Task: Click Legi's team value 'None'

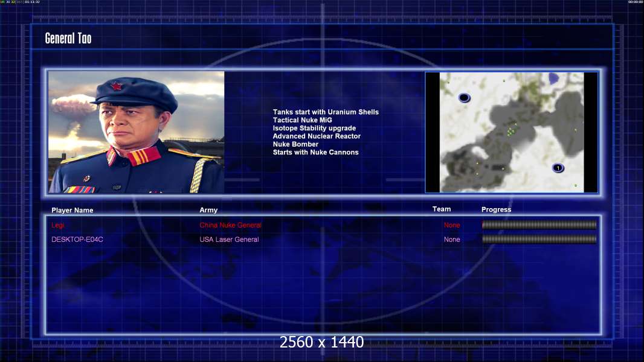Action: [x=452, y=225]
